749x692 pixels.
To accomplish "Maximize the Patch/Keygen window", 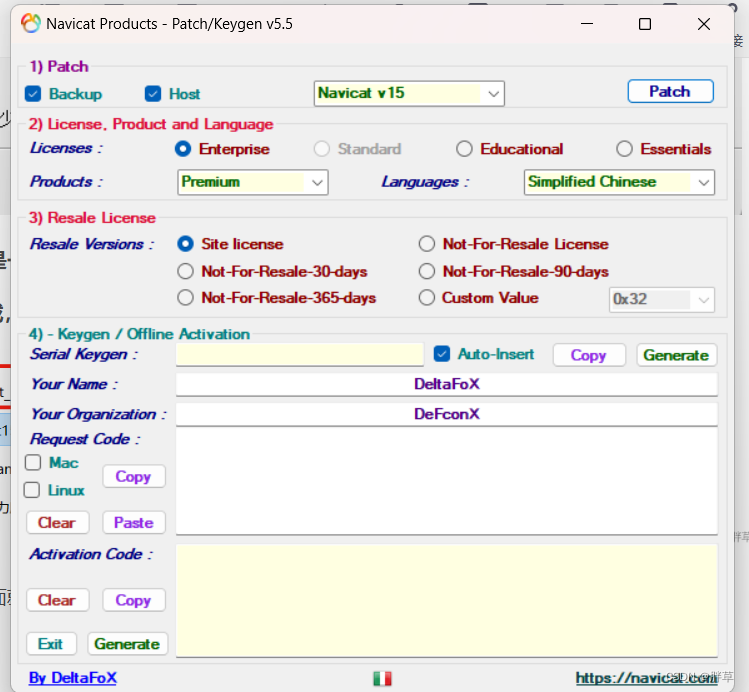I will (x=645, y=24).
